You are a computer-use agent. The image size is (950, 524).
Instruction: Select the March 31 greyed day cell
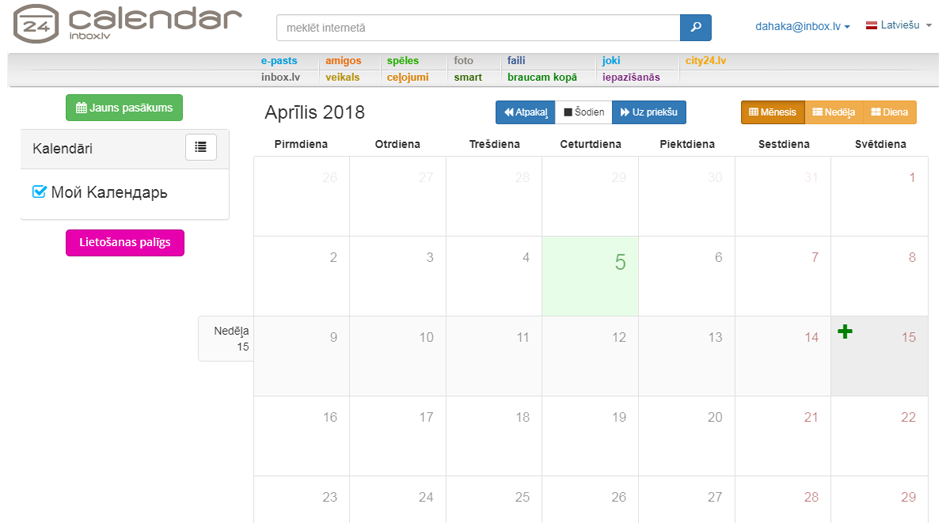[x=783, y=196]
